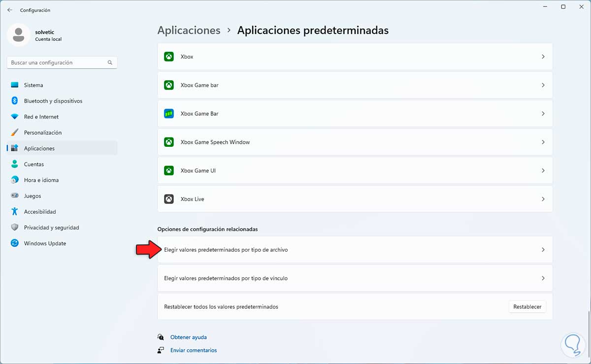This screenshot has width=591, height=364.
Task: Open Windows Update section
Action: coord(62,243)
